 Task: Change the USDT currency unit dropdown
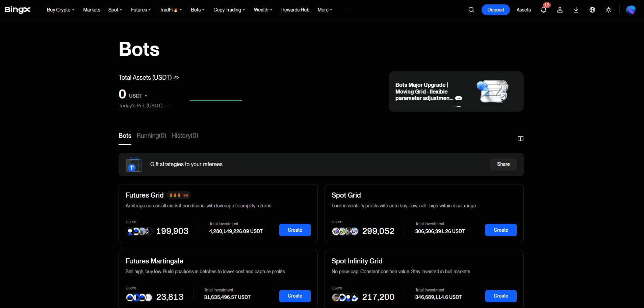point(138,96)
